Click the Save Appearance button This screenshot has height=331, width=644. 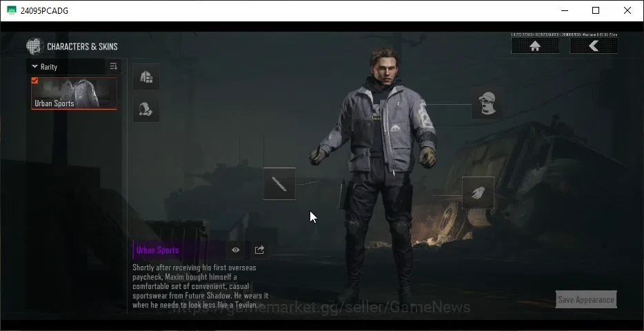pyautogui.click(x=586, y=299)
